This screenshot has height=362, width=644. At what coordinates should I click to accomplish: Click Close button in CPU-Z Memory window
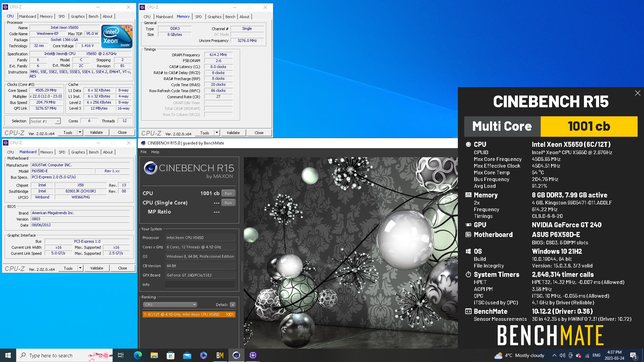[x=259, y=133]
